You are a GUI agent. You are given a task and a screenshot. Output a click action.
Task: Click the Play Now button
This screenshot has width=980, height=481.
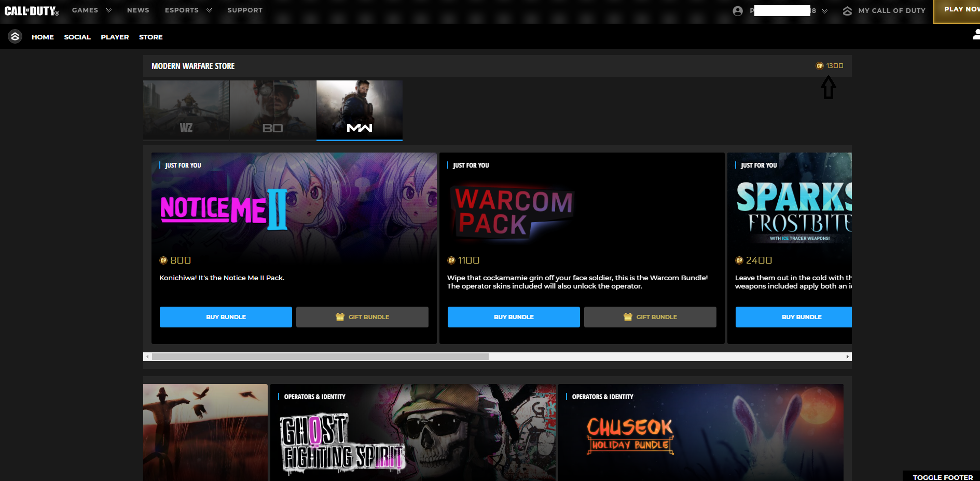(x=957, y=11)
